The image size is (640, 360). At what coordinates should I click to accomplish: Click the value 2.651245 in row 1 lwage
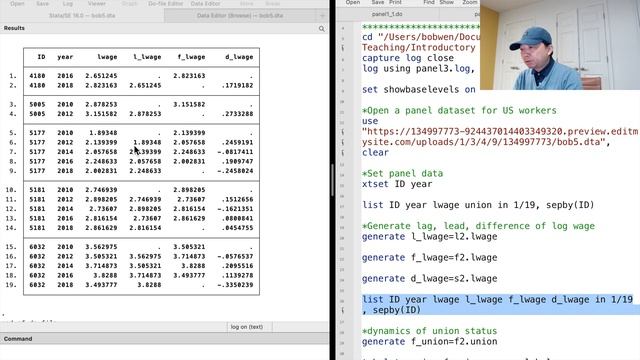click(x=101, y=76)
